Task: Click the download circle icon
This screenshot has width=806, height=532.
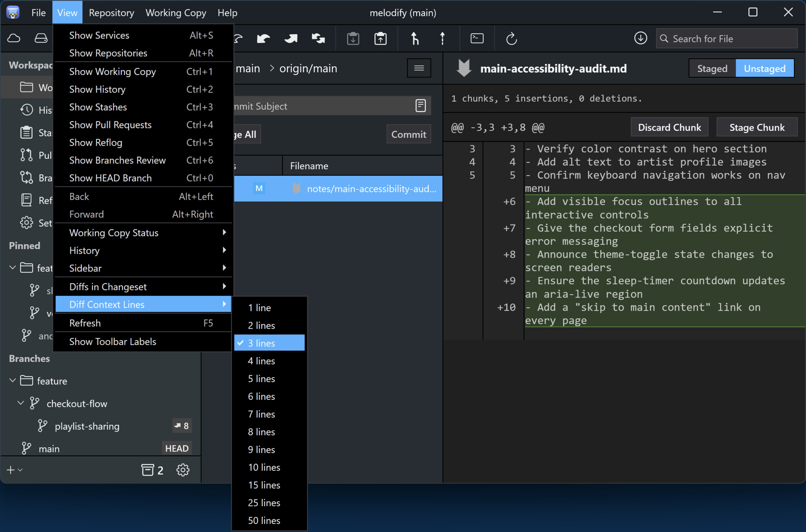Action: tap(641, 38)
